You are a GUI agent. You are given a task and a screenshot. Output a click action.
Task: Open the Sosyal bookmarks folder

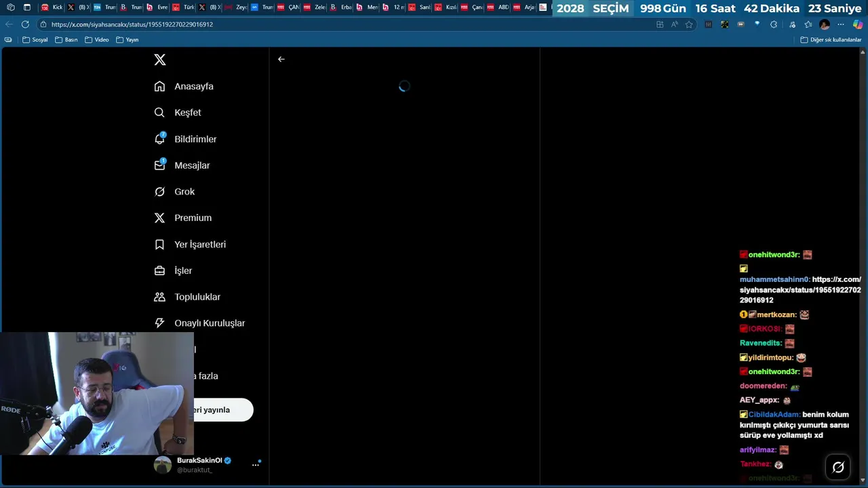tap(35, 40)
